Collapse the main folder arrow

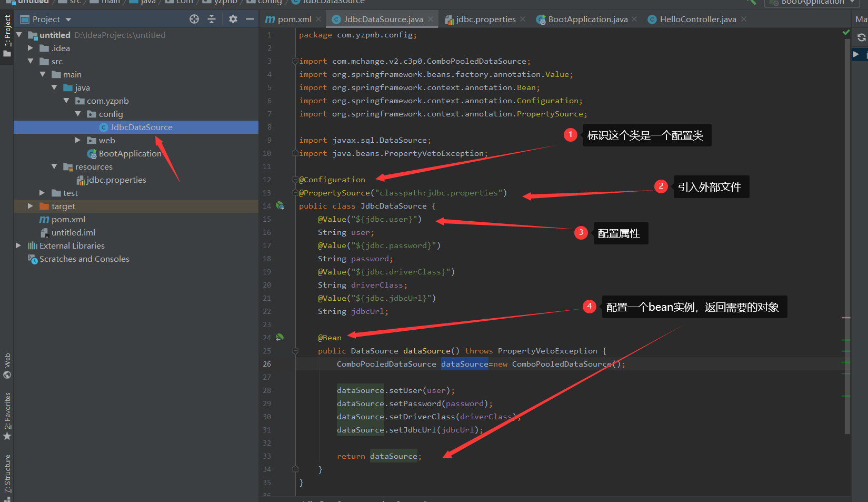coord(43,74)
